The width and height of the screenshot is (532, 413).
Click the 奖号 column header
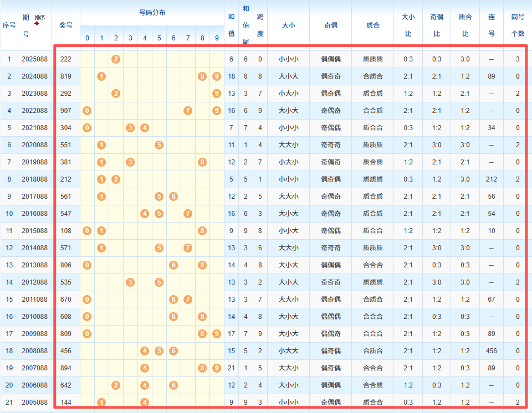coord(66,25)
